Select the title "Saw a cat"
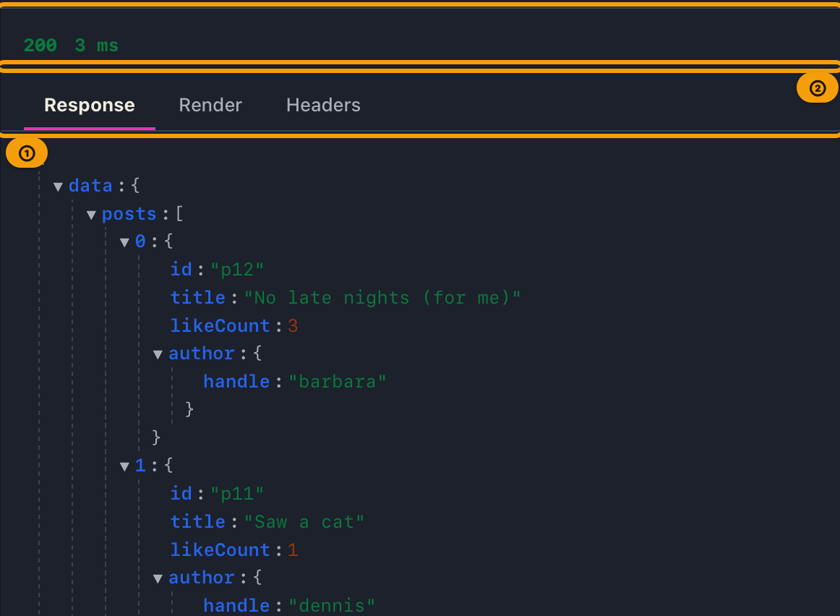Screen dimensions: 840x616 [x=304, y=522]
